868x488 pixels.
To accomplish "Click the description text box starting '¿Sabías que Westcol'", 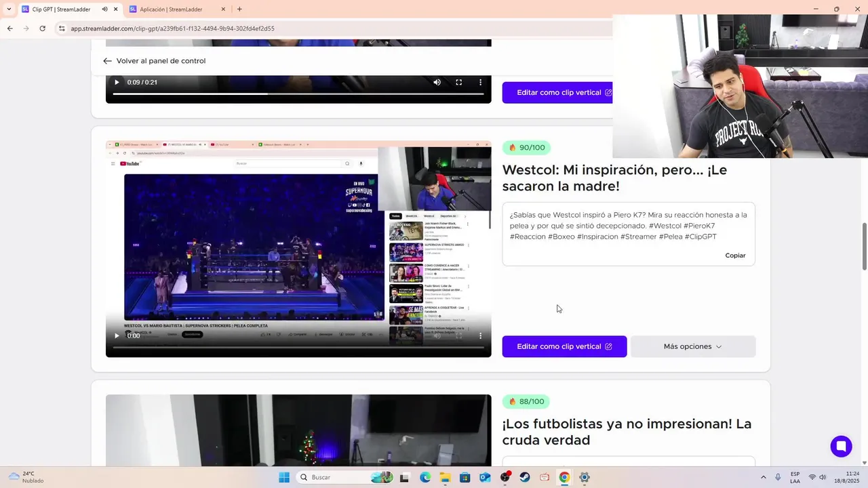I will click(629, 234).
